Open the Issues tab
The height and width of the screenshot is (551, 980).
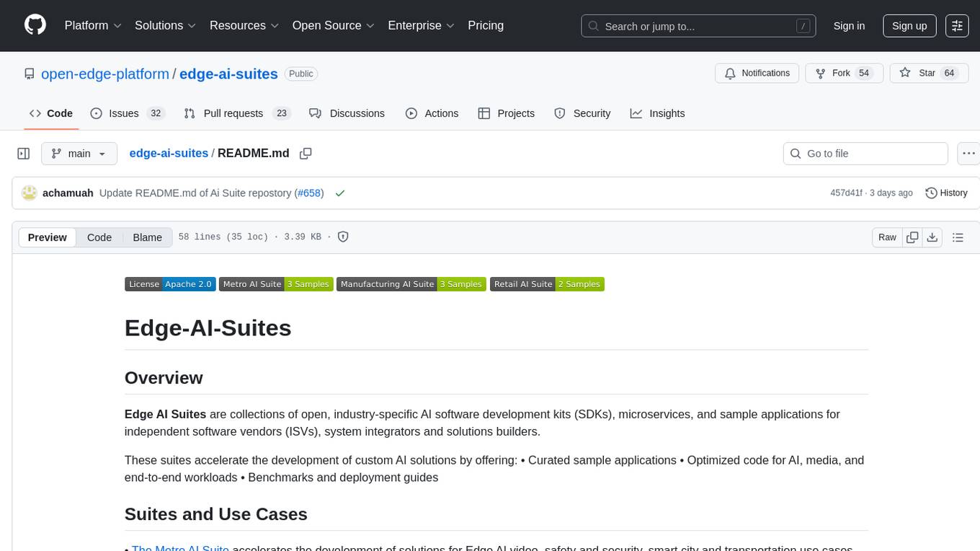(128, 113)
